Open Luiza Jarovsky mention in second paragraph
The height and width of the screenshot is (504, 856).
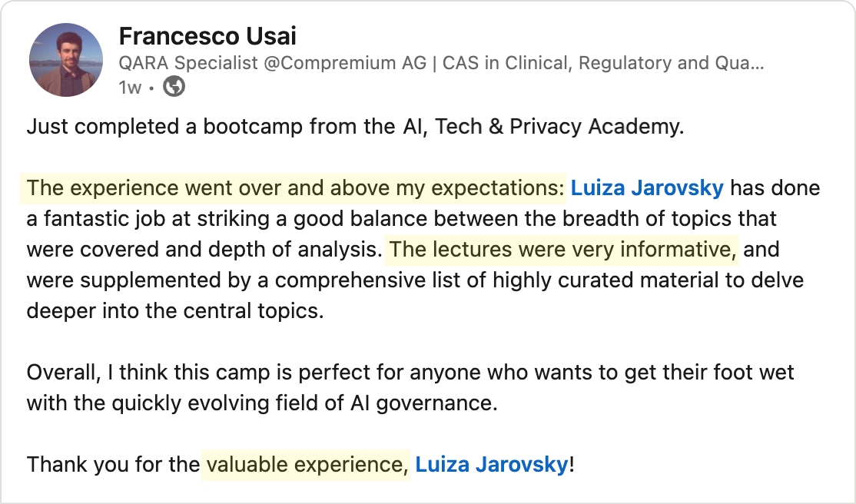(646, 188)
